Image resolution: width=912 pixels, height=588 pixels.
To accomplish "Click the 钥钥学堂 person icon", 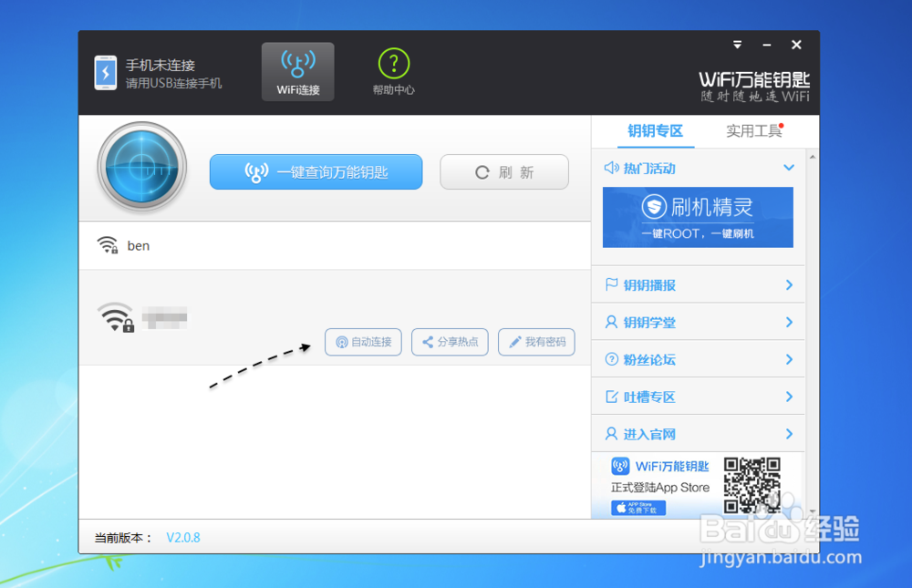I will click(x=611, y=322).
